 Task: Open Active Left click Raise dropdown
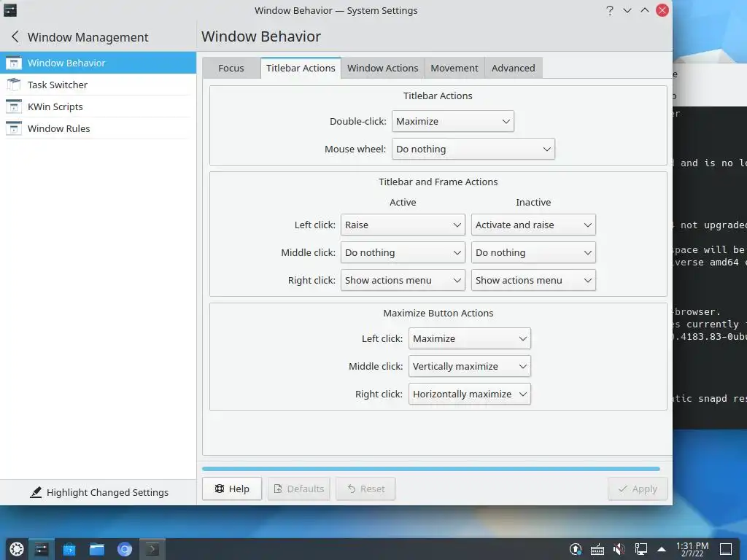click(x=403, y=225)
